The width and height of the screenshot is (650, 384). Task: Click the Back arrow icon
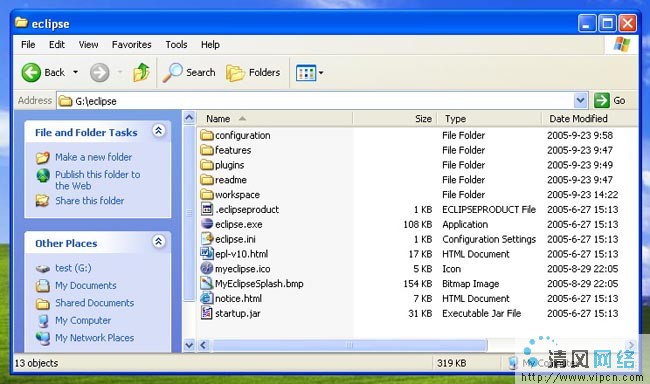[31, 73]
